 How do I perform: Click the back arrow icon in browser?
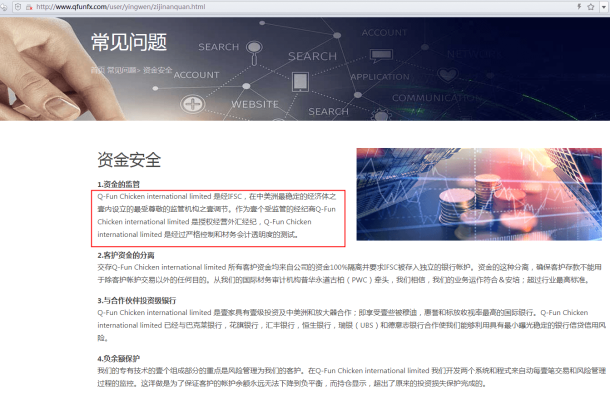[x=4, y=7]
